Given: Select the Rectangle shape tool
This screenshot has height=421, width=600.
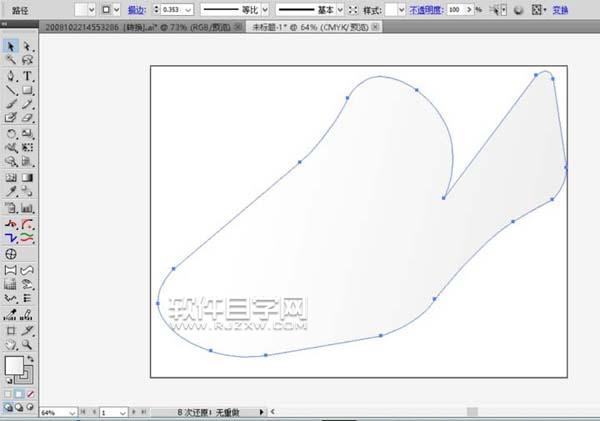Looking at the screenshot, I should 27,89.
